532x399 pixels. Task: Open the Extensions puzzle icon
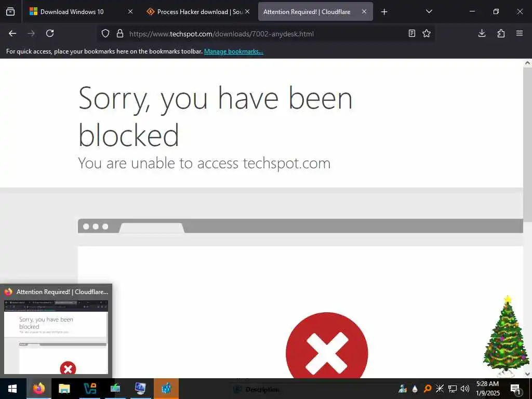(501, 33)
